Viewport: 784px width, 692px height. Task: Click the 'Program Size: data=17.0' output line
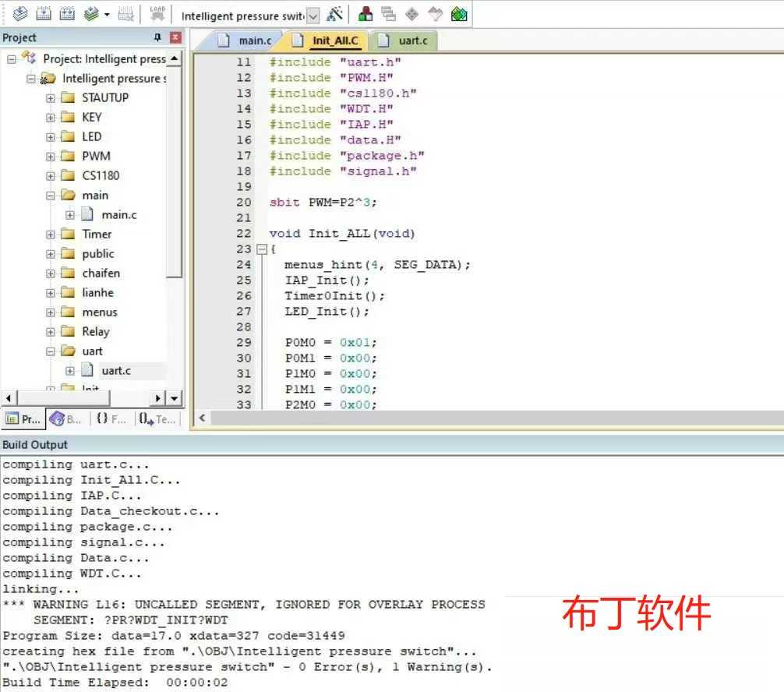click(174, 635)
